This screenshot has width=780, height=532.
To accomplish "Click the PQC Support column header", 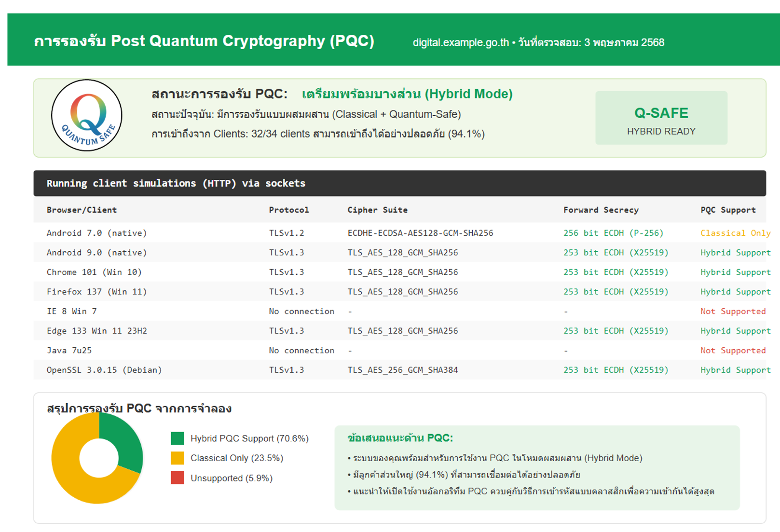I will (728, 210).
